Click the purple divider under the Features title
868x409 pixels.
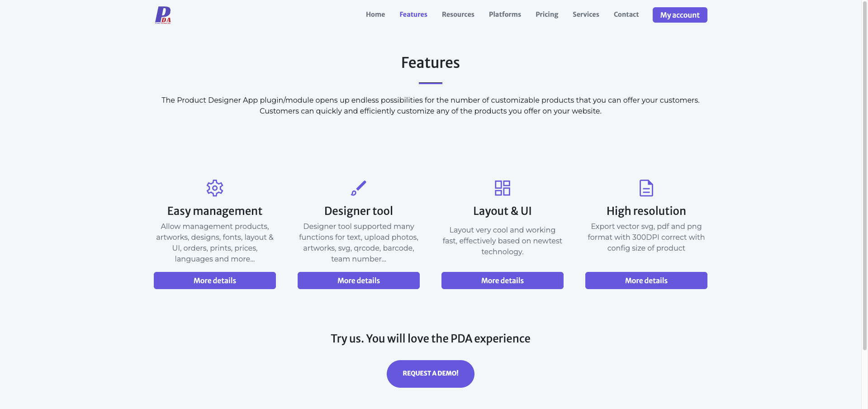(430, 83)
